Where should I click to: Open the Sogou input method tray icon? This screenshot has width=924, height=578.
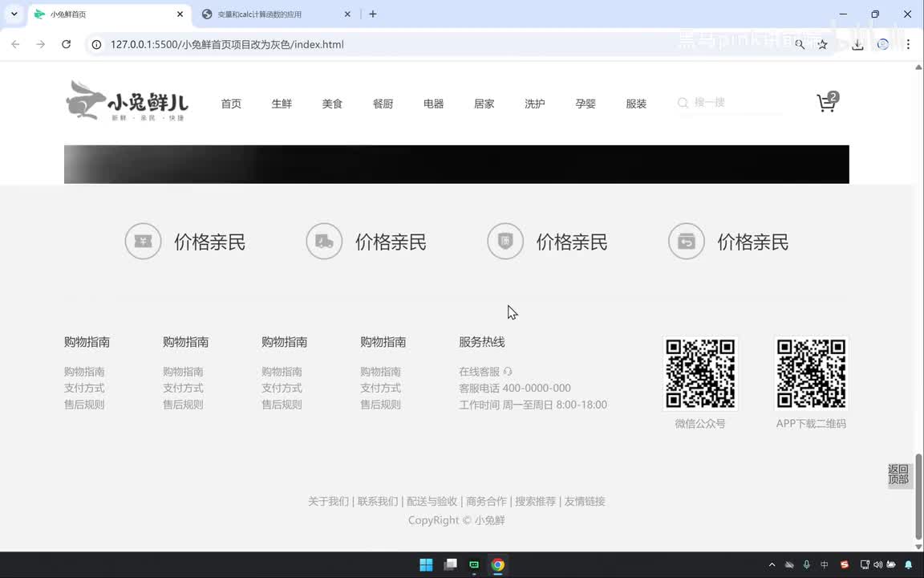[845, 565]
